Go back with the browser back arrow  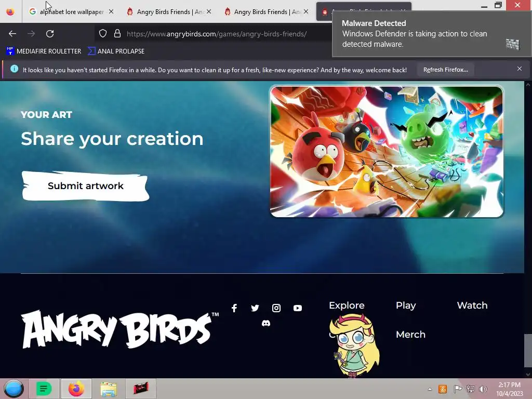tap(12, 34)
